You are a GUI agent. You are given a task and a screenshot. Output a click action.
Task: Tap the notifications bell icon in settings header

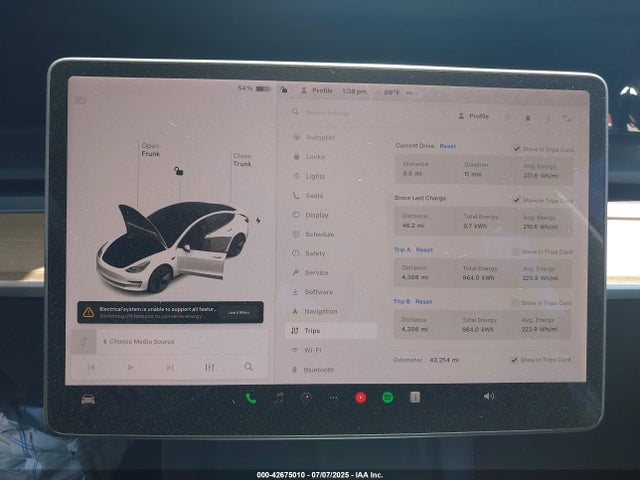click(527, 118)
